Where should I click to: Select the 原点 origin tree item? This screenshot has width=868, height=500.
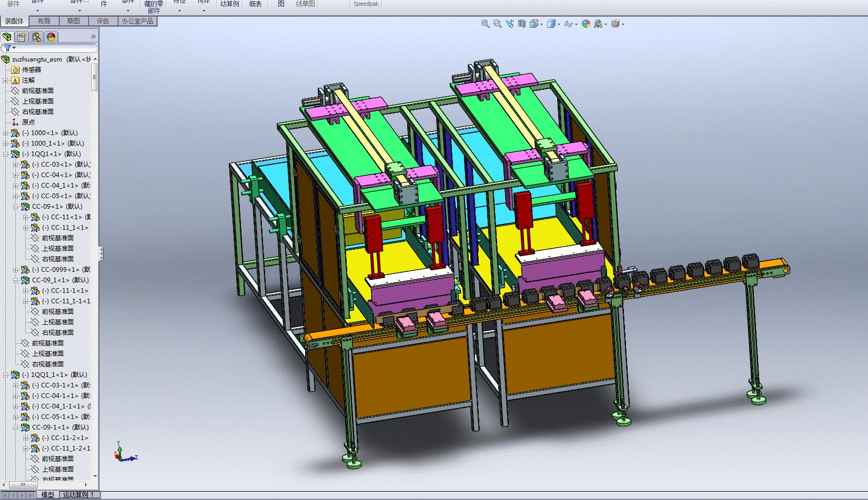coord(28,122)
